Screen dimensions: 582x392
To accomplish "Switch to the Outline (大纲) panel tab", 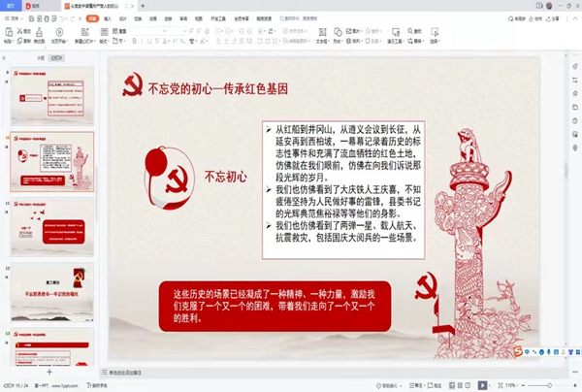I will click(40, 57).
